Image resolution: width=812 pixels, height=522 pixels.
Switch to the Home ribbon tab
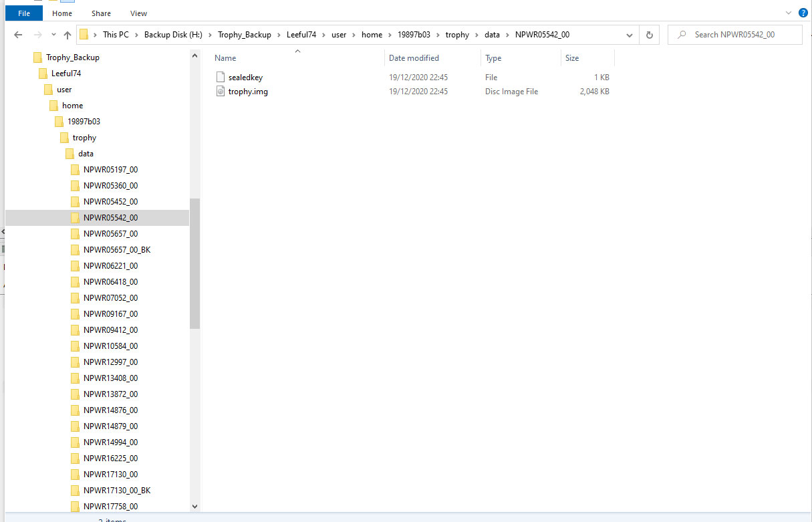pos(62,13)
